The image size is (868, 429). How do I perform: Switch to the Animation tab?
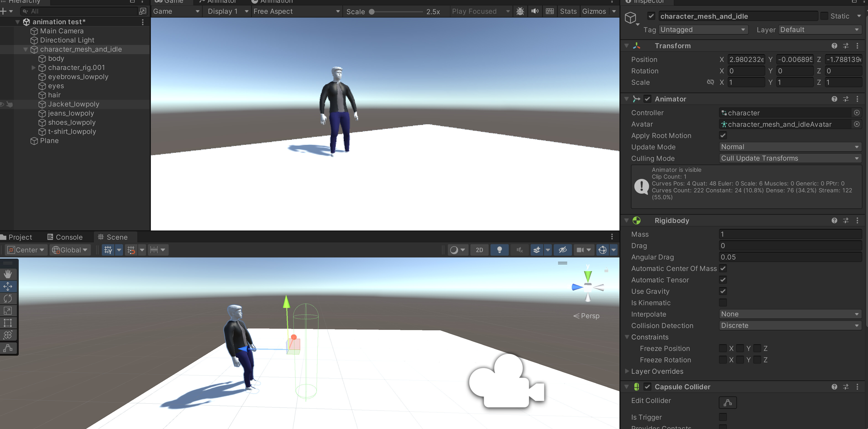(x=273, y=2)
